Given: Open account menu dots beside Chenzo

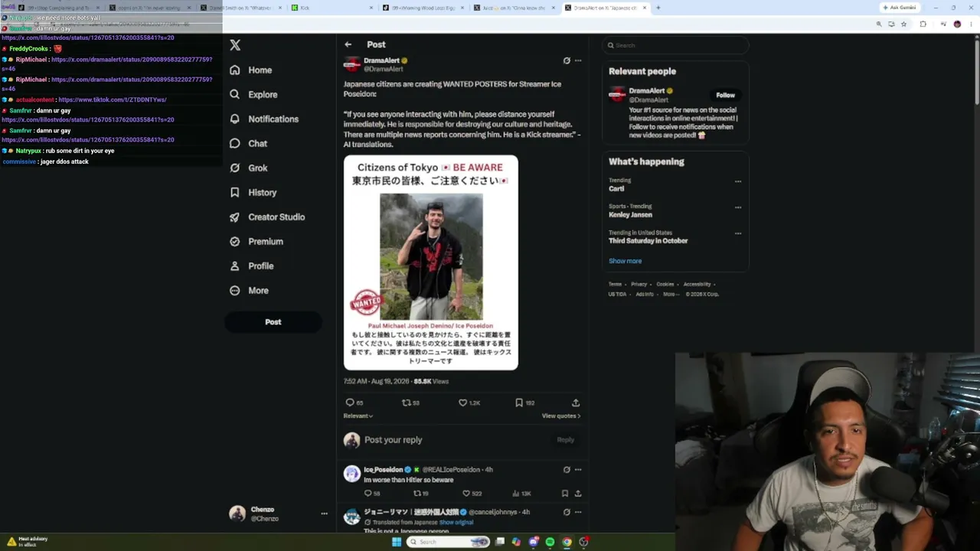Looking at the screenshot, I should coord(324,514).
